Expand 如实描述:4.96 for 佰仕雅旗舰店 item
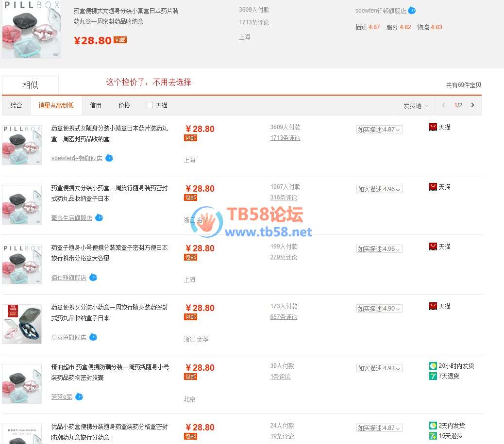 [379, 249]
